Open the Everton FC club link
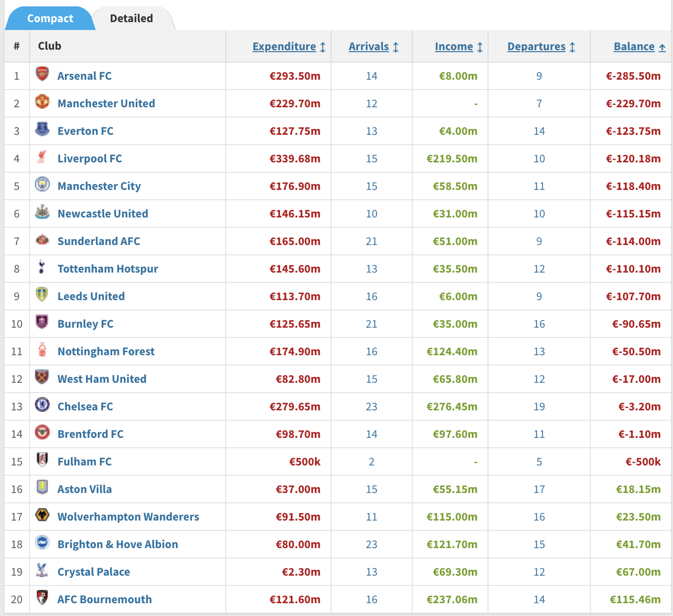Viewport: 673px width, 616px height. point(86,131)
